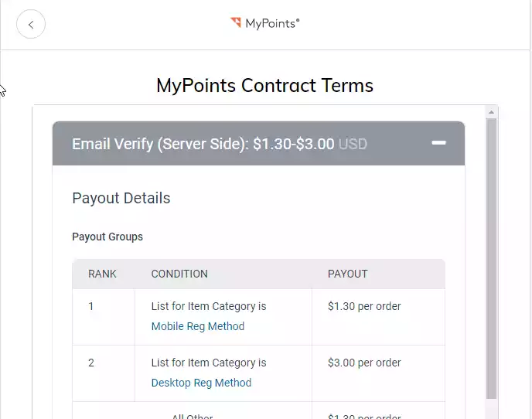532x419 pixels.
Task: Select the CONDITION column header
Action: pyautogui.click(x=179, y=274)
